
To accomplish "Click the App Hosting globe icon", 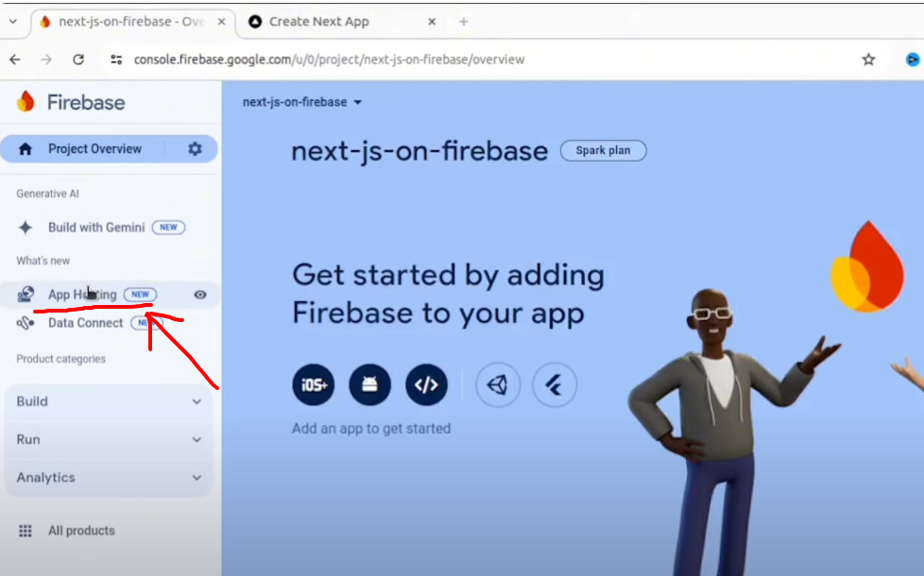I will click(26, 295).
